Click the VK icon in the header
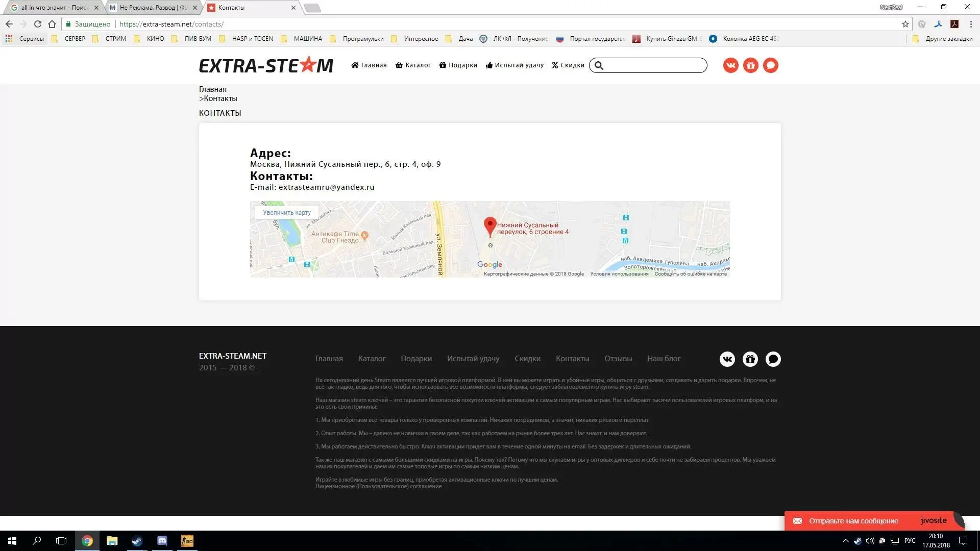The height and width of the screenshot is (551, 980). tap(730, 65)
